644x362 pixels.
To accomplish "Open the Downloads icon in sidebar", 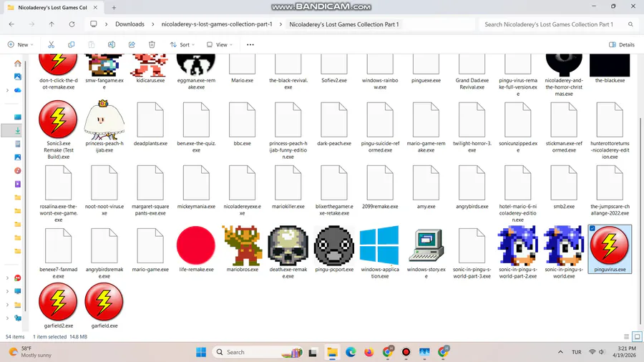I will (x=18, y=130).
